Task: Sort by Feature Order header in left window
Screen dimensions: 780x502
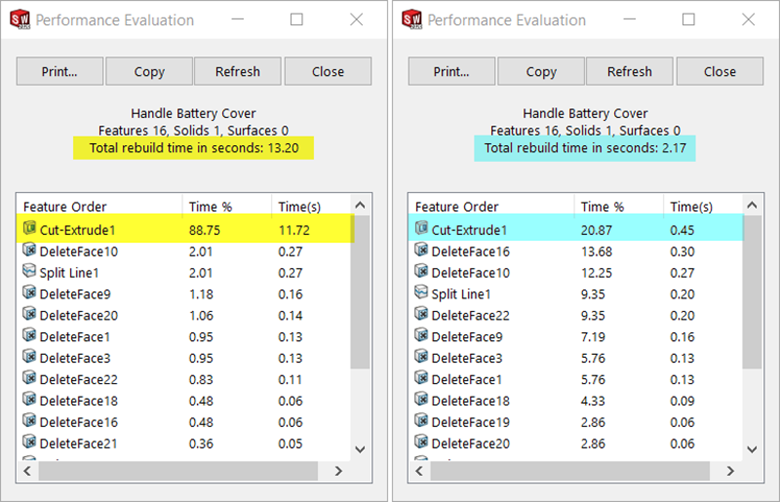Action: 99,206
